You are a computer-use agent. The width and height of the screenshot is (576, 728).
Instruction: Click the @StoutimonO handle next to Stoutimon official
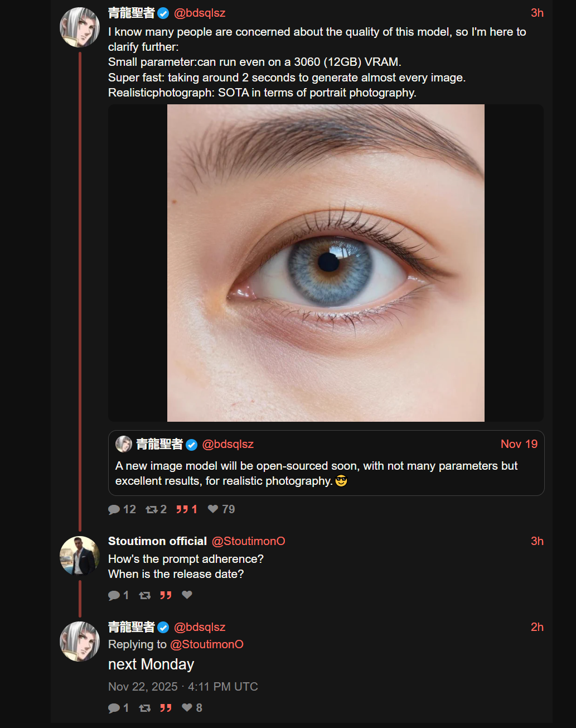249,541
